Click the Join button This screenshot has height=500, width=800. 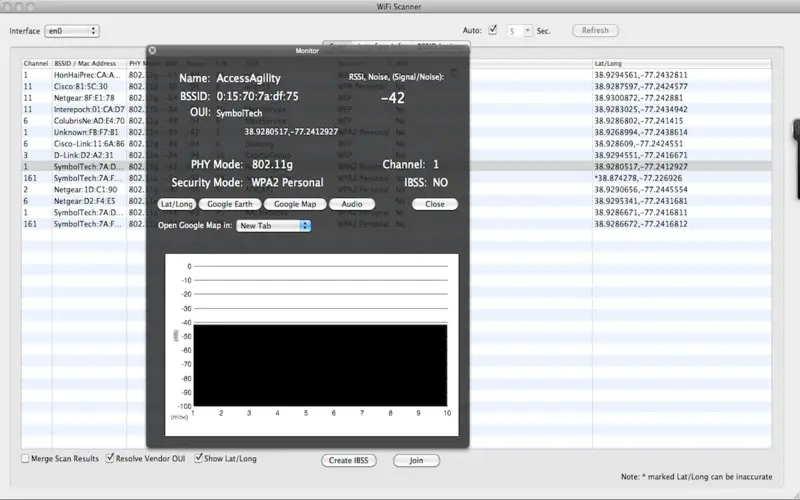tap(416, 460)
